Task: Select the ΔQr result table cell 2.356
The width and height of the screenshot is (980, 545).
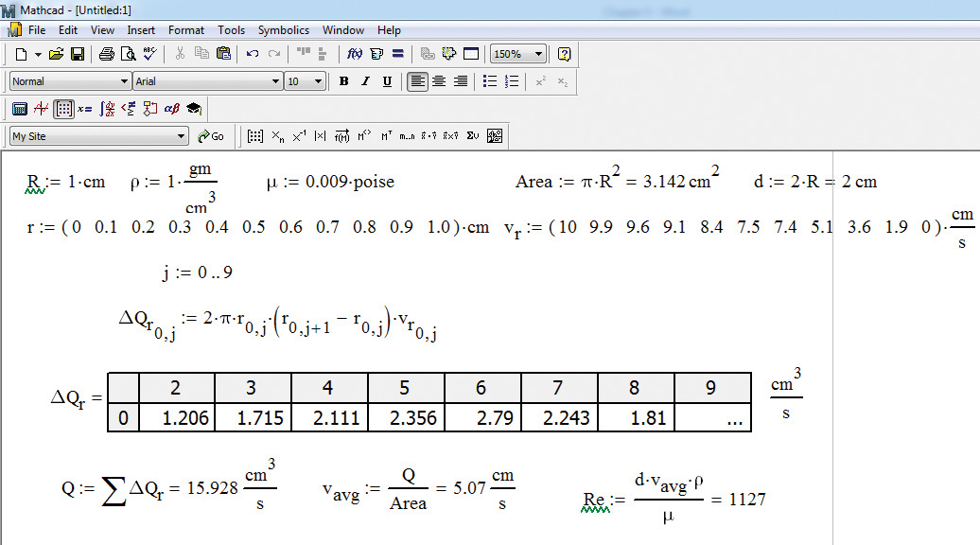Action: [x=407, y=417]
